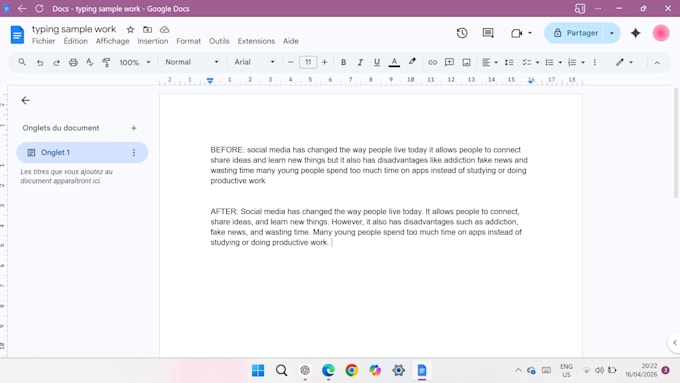The image size is (680, 383).
Task: Open numbered list options arrow
Action: [x=583, y=62]
